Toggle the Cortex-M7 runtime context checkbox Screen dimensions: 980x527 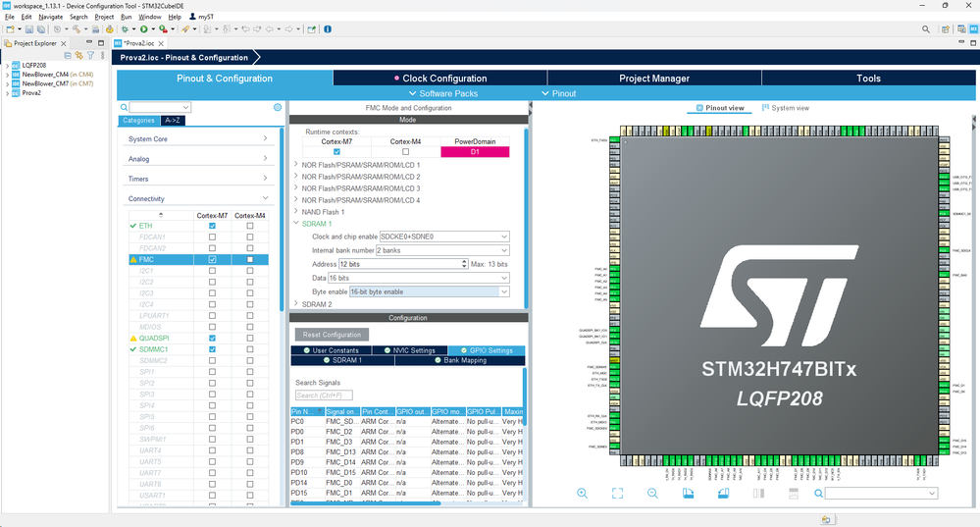click(x=336, y=152)
